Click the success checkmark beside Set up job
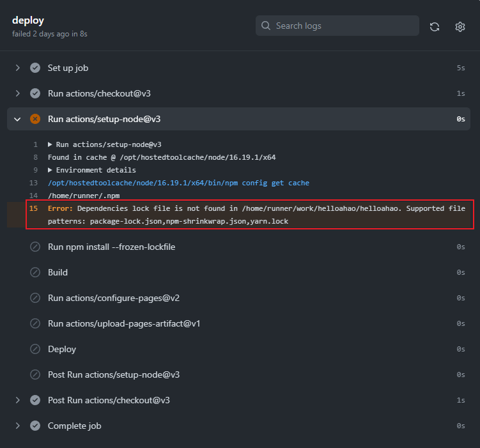The height and width of the screenshot is (448, 480). [x=35, y=68]
